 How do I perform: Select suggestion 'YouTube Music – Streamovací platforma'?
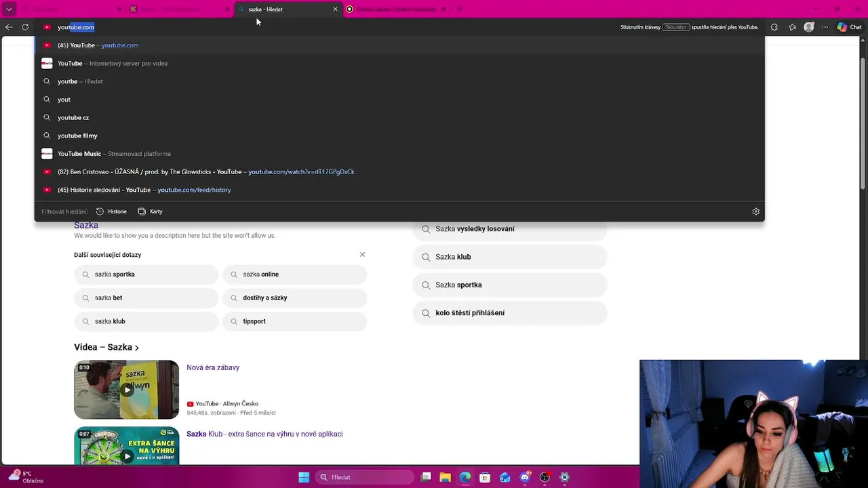[x=399, y=154]
